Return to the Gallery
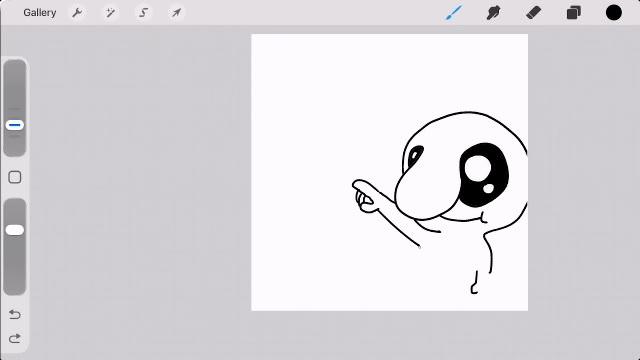Image resolution: width=640 pixels, height=360 pixels. coord(40,13)
